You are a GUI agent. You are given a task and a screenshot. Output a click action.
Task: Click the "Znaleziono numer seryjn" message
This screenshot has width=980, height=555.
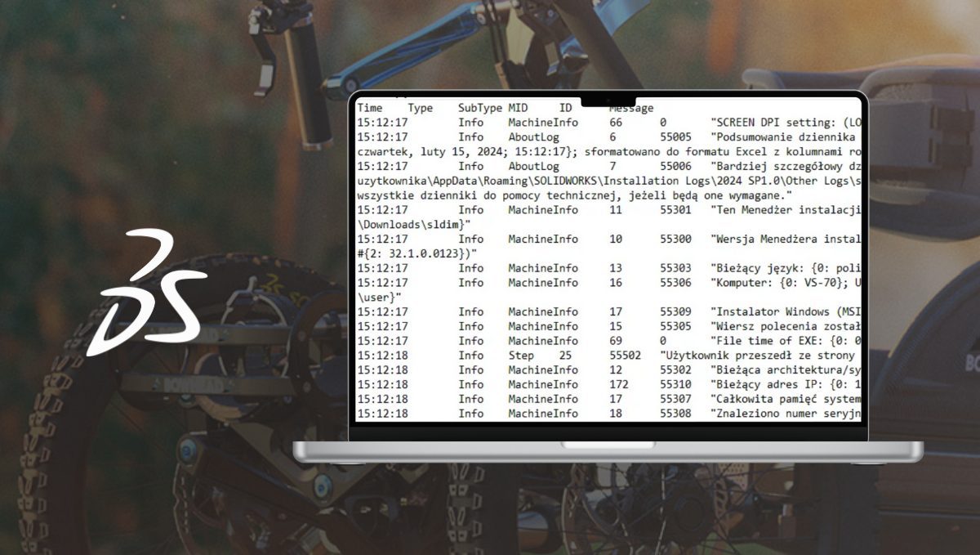pyautogui.click(x=786, y=414)
